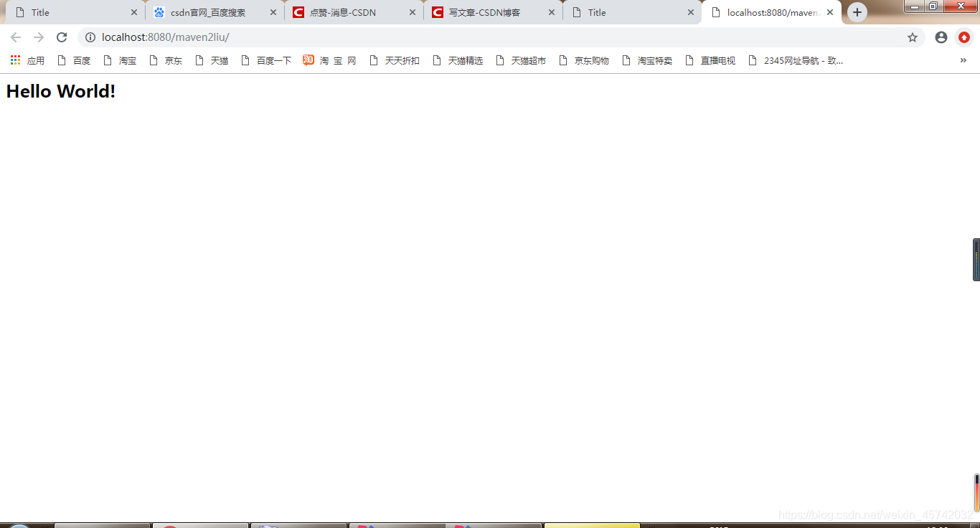Open the 应用 apps grid shortcut

27,60
